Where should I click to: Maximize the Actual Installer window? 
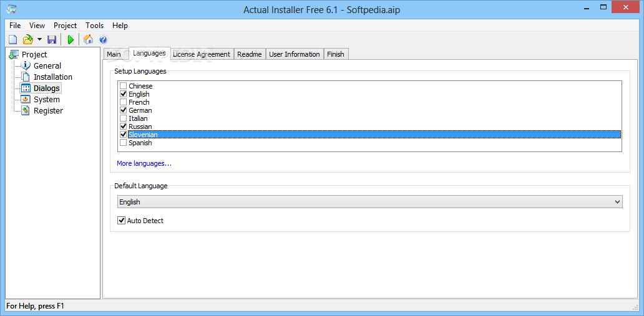click(x=603, y=7)
